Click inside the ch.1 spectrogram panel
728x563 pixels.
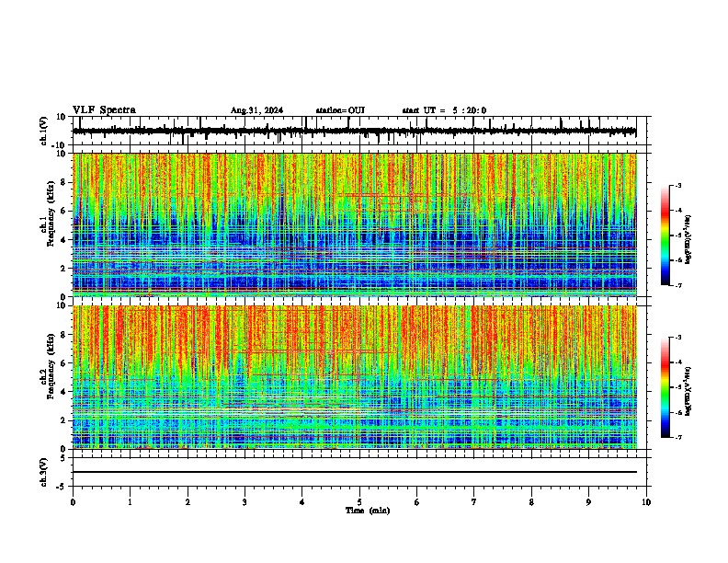coord(354,224)
